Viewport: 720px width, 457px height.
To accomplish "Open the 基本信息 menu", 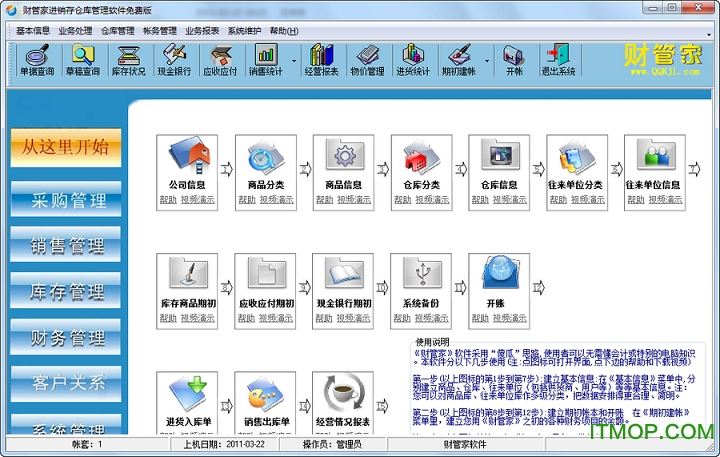I will (33, 31).
